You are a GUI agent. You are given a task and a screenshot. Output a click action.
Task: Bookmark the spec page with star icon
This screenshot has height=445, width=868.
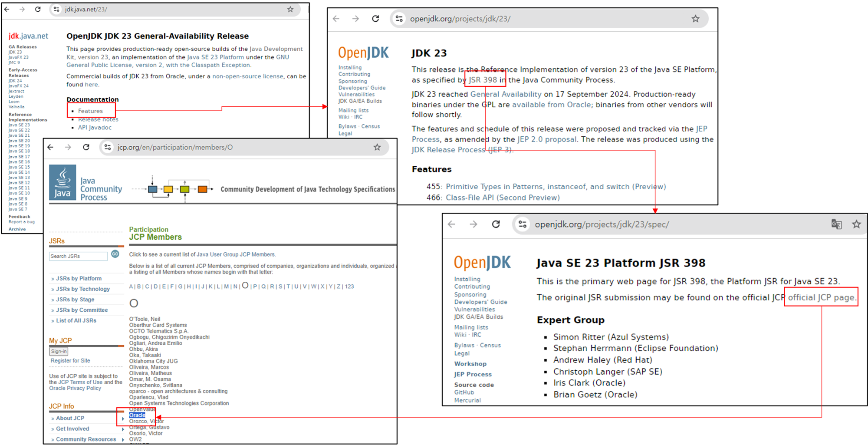pos(856,224)
